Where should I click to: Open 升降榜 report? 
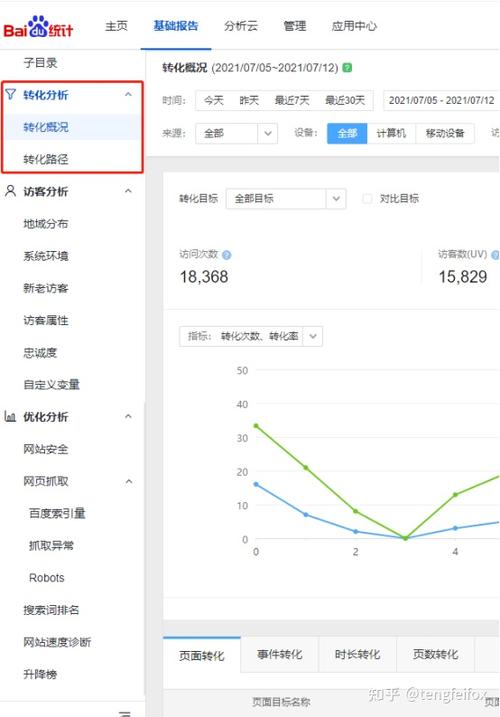pyautogui.click(x=40, y=674)
